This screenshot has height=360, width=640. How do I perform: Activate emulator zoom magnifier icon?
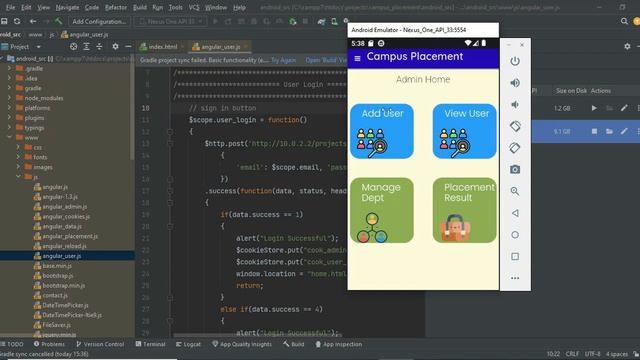click(515, 191)
